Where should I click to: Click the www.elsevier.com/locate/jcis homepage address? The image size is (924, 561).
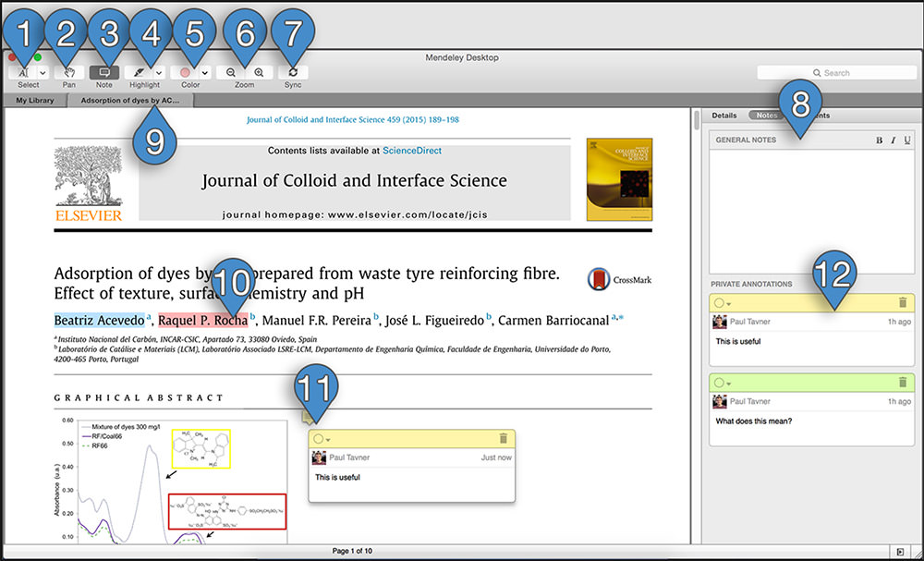point(407,215)
